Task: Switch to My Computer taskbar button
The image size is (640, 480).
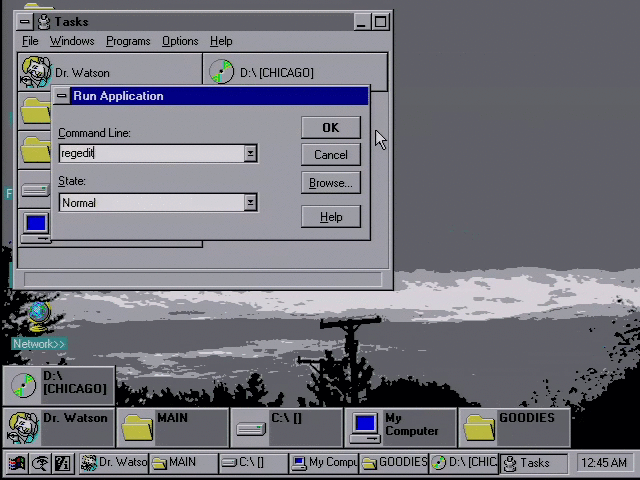Action: pos(324,463)
